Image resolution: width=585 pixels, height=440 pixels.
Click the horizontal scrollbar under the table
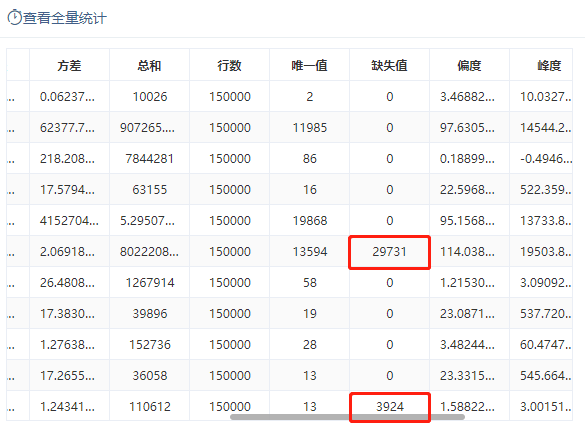(347, 416)
